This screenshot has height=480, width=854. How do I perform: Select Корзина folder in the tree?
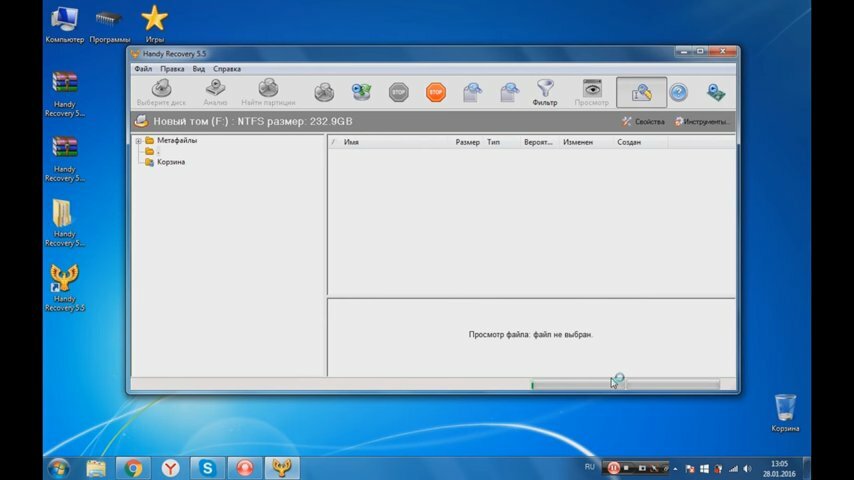tap(165, 162)
